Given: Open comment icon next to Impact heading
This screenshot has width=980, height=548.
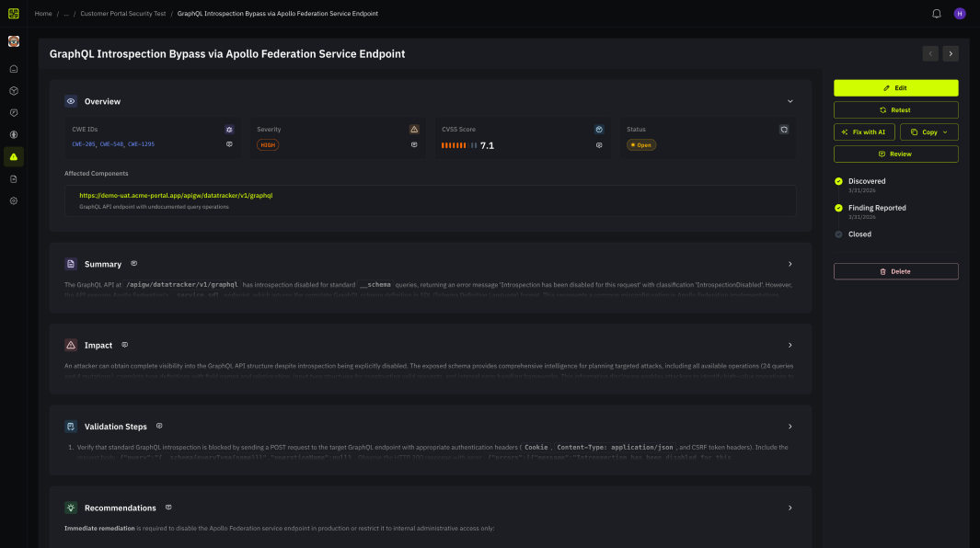Looking at the screenshot, I should 124,345.
